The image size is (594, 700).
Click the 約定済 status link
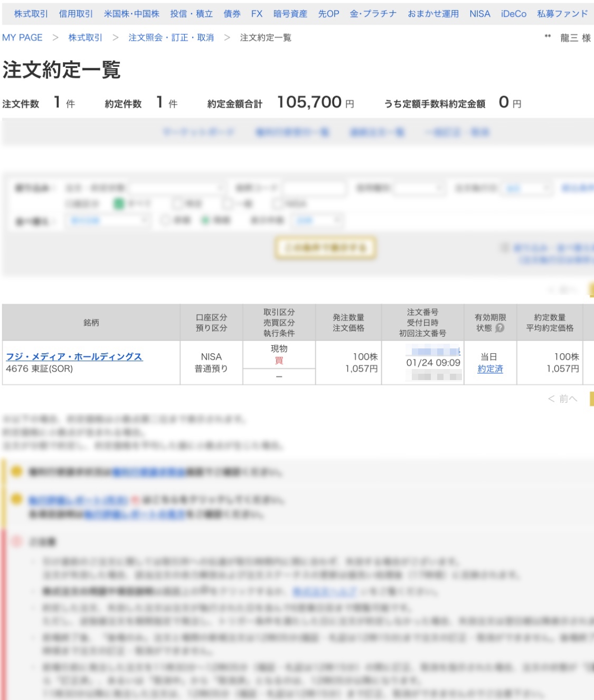point(490,369)
